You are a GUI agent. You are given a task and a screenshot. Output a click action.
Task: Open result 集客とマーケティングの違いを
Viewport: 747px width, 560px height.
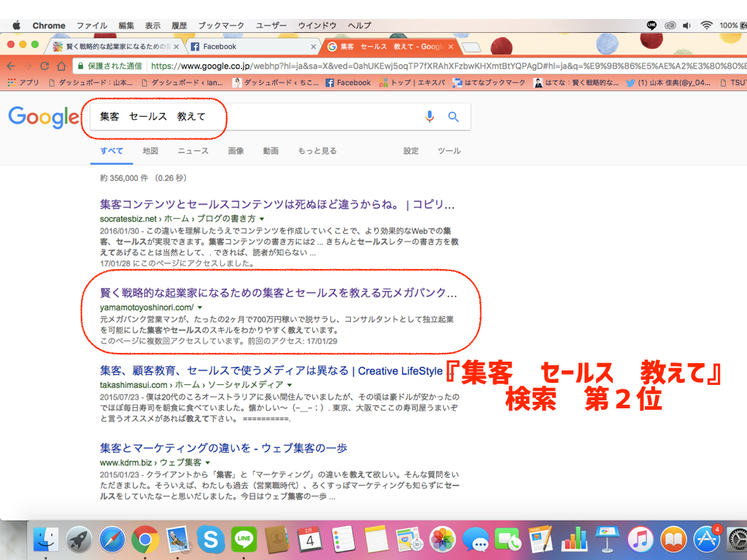[x=223, y=448]
